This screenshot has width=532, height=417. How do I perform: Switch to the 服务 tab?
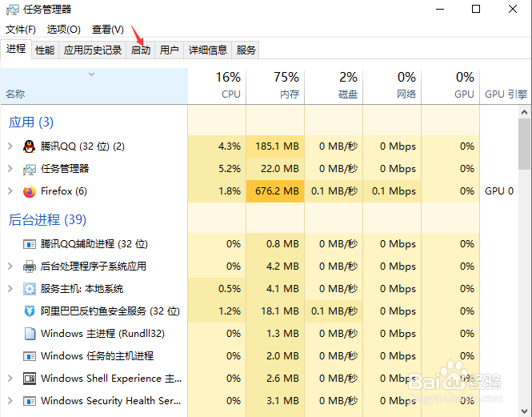point(246,50)
